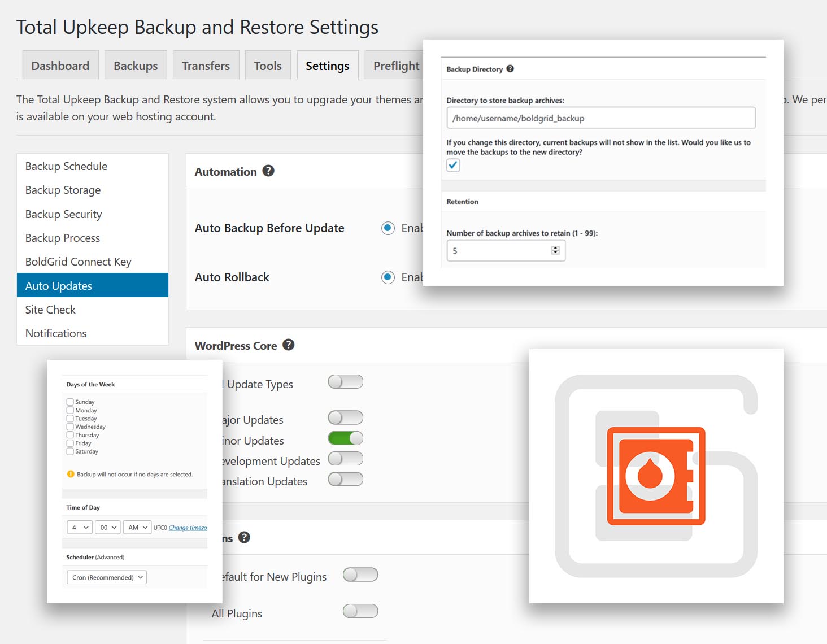Viewport: 827px width, 644px height.
Task: Toggle the All Plugins switch
Action: (360, 611)
